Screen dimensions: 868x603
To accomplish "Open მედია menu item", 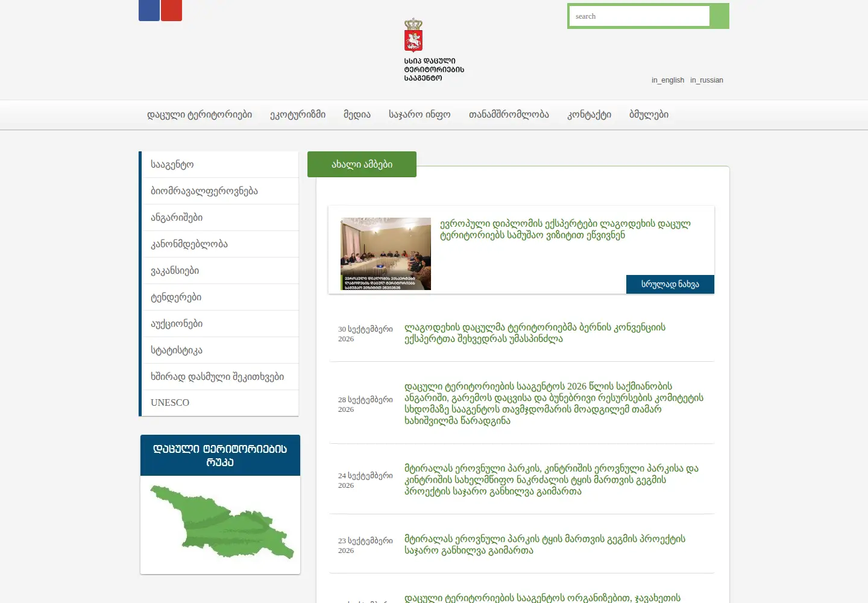I will pyautogui.click(x=357, y=115).
